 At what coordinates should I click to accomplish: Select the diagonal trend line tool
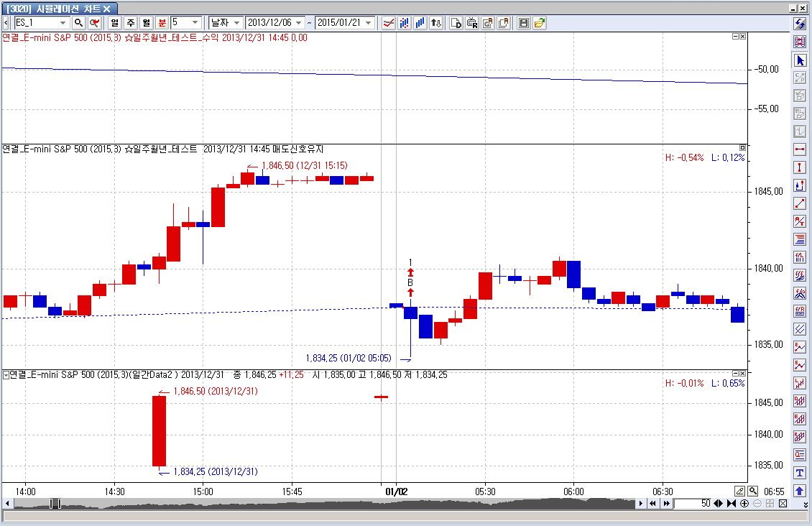pos(799,203)
